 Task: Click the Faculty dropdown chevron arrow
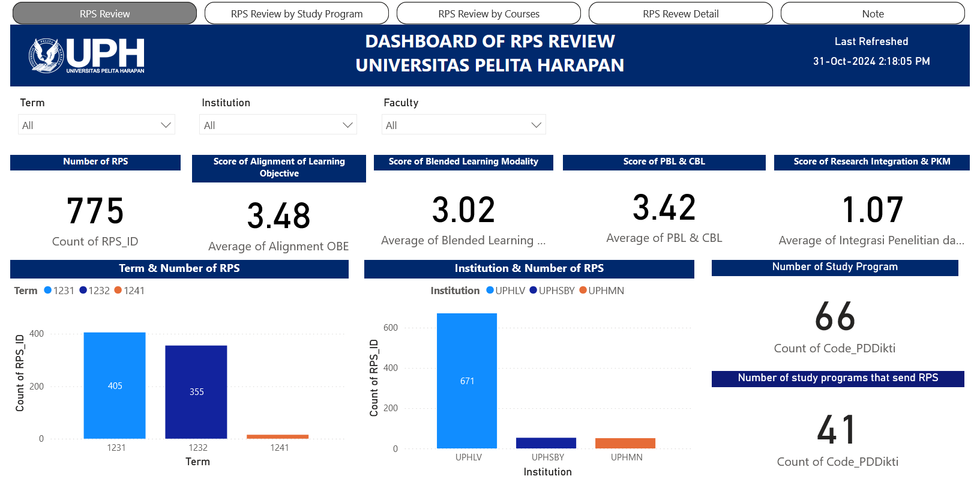tap(537, 125)
